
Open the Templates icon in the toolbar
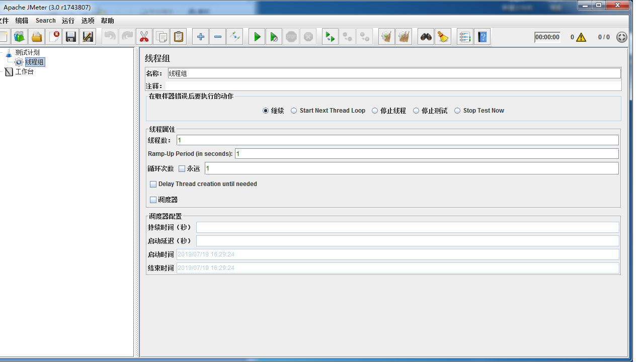click(x=20, y=37)
